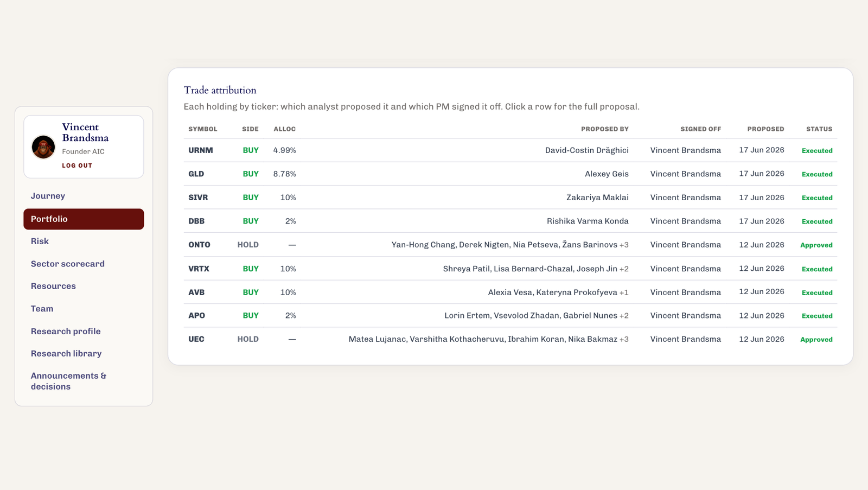Click the UEC proposers list starting Matea Lujanac
The image size is (868, 490).
(x=489, y=339)
